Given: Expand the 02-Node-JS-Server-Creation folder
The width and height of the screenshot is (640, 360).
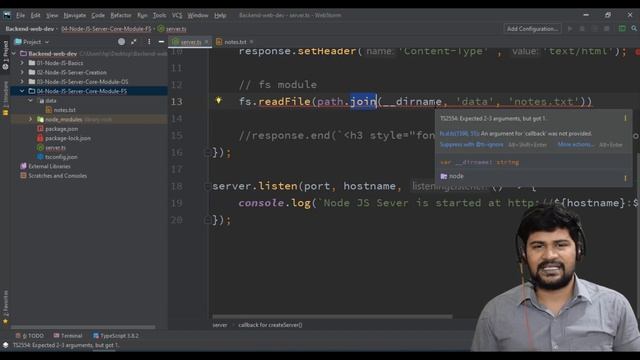Looking at the screenshot, I should click(x=22, y=72).
